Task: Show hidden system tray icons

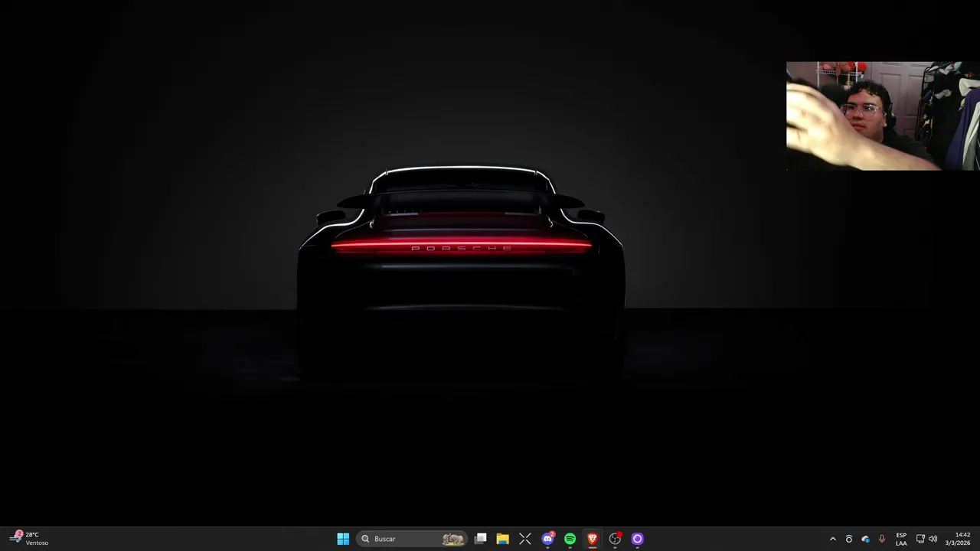Action: 833,539
